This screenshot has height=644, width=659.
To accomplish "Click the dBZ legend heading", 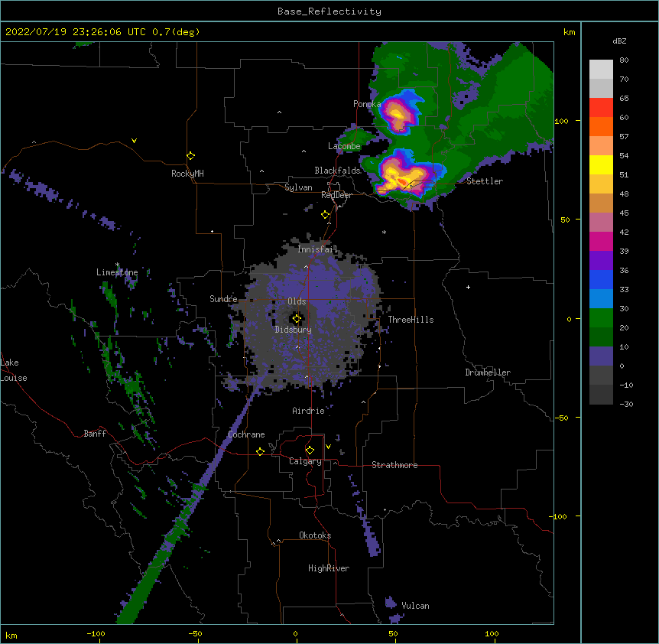I will tap(619, 41).
